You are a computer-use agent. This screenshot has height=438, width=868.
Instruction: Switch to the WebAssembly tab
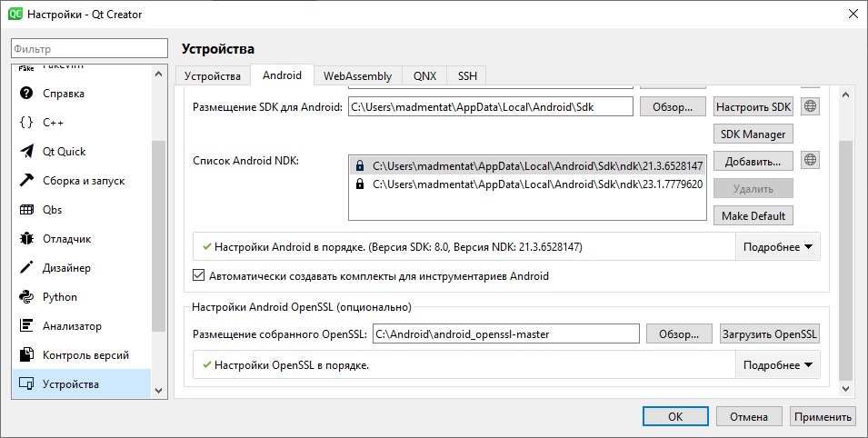click(x=357, y=75)
